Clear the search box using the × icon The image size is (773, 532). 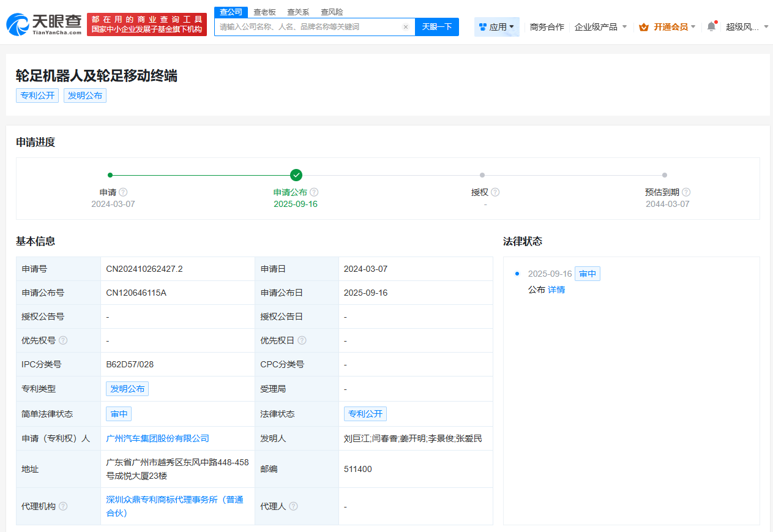click(406, 27)
